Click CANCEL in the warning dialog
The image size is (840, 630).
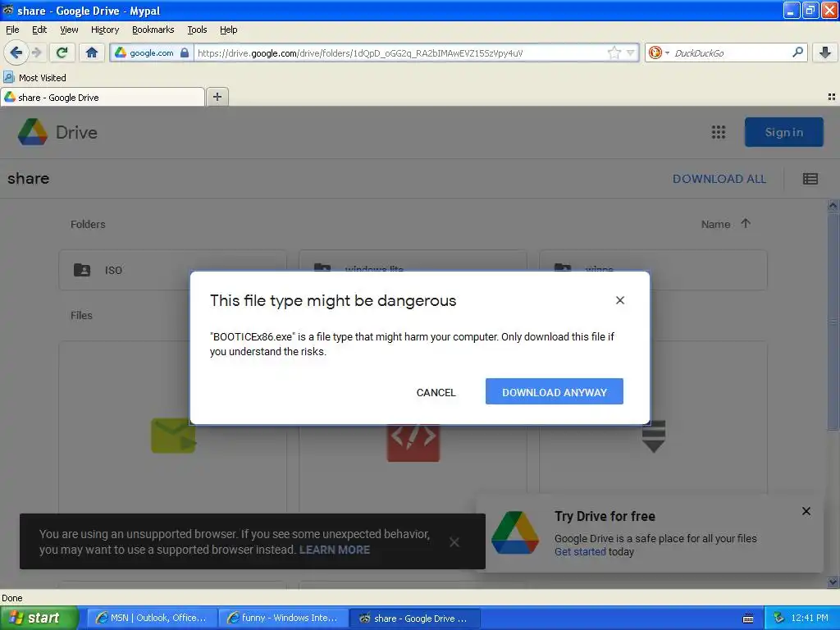(436, 392)
